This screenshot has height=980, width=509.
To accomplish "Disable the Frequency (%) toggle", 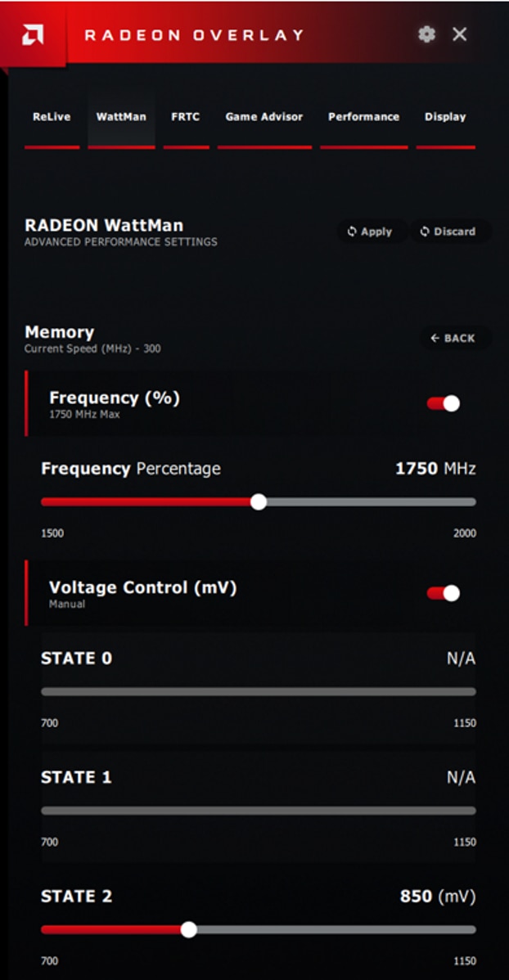I will coord(444,404).
